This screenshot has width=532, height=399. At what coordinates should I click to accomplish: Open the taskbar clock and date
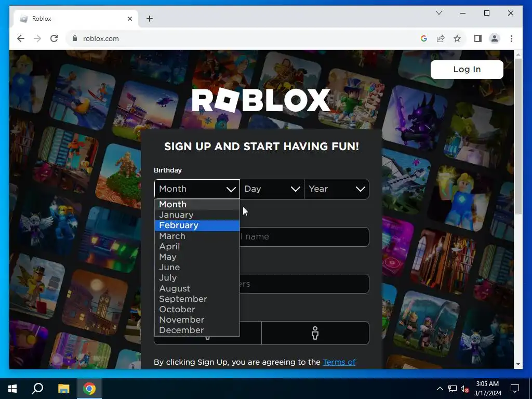[x=487, y=389]
